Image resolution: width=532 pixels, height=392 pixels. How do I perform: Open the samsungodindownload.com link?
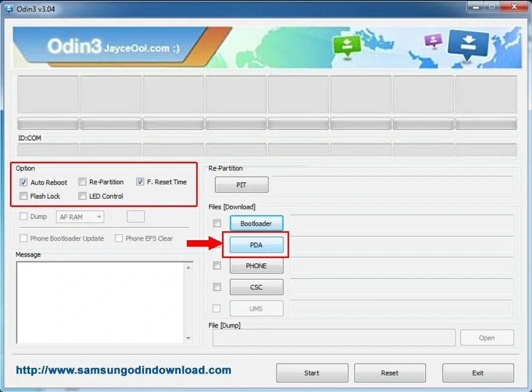tap(124, 370)
